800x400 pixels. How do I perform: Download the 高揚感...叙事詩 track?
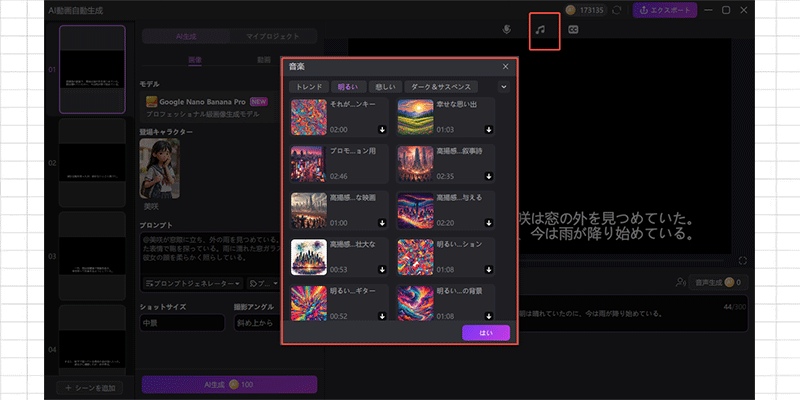coord(489,177)
